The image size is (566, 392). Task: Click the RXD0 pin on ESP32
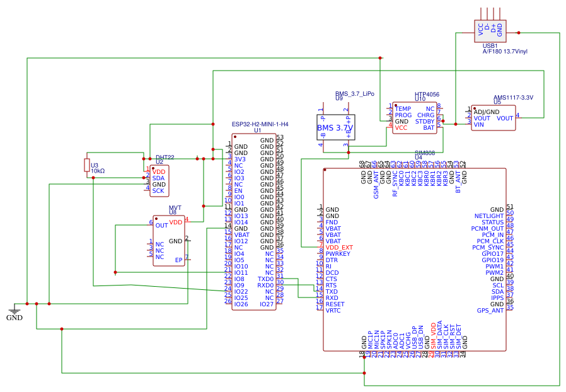point(265,285)
